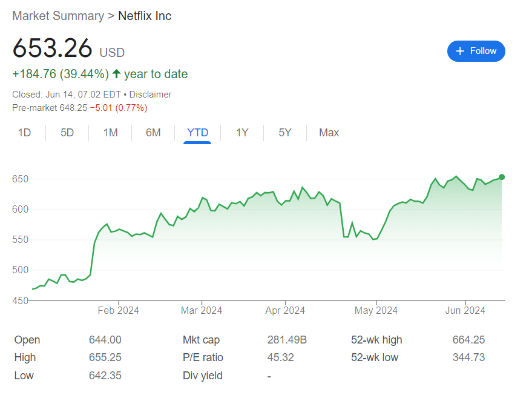Select the 1D time range tab
The height and width of the screenshot is (395, 532).
pyautogui.click(x=24, y=133)
